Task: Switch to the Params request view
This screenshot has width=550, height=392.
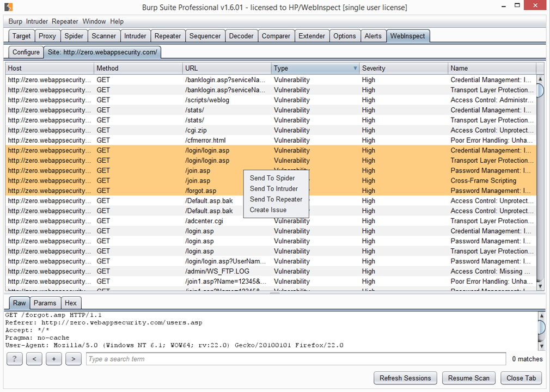Action: click(x=45, y=303)
